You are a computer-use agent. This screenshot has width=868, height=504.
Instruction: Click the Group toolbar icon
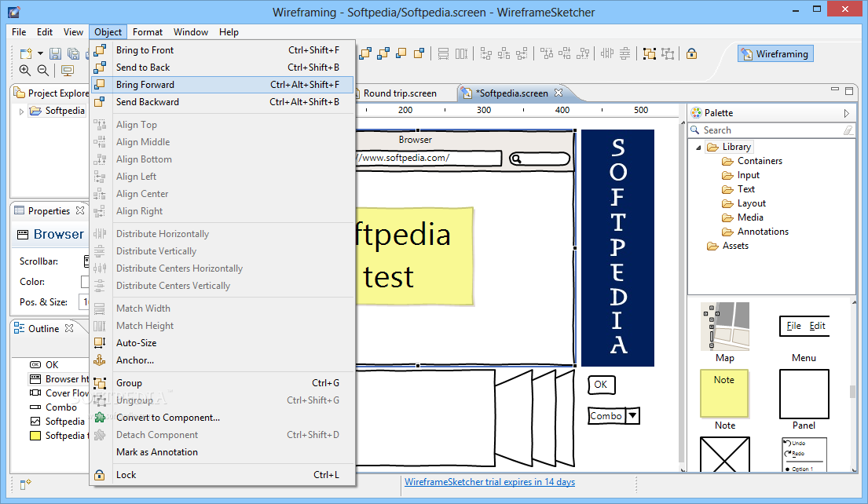(650, 53)
